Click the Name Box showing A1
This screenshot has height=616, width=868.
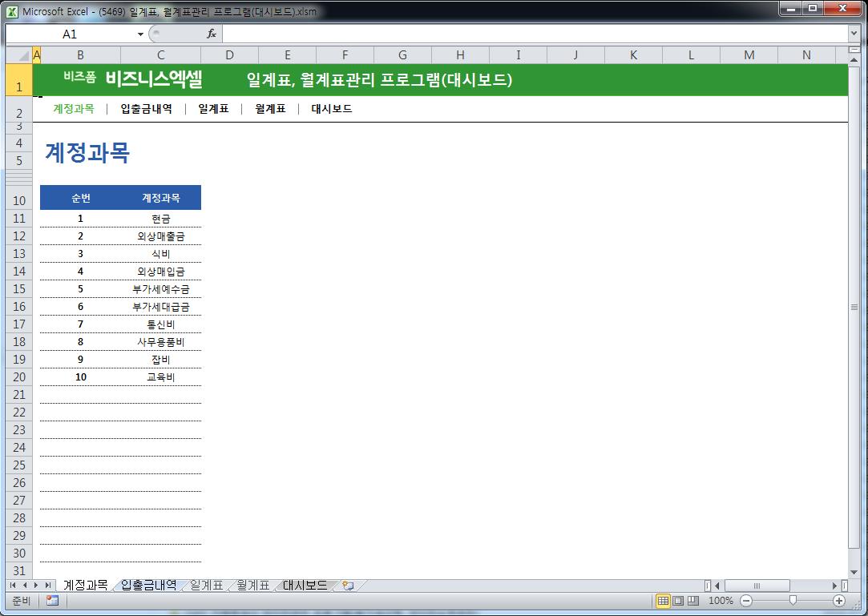click(x=70, y=34)
